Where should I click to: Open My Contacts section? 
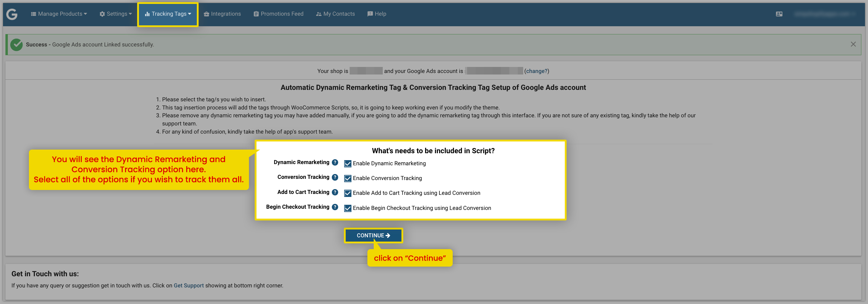pyautogui.click(x=335, y=14)
